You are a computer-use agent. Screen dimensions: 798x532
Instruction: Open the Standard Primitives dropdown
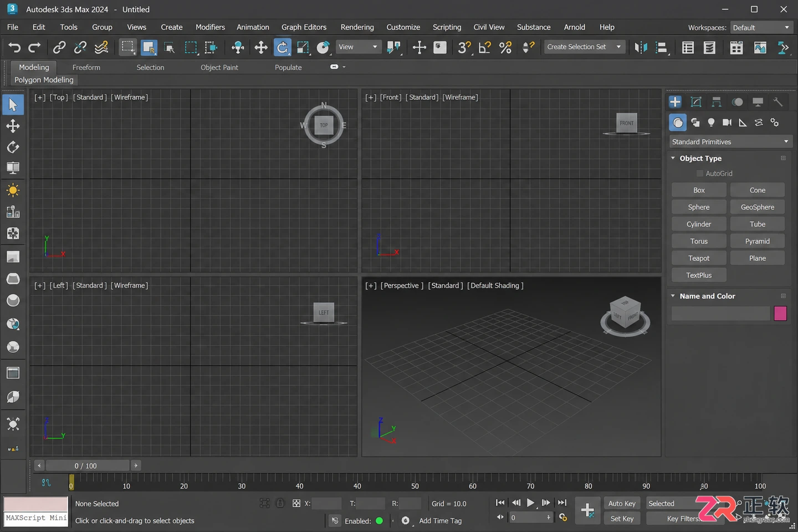tap(730, 142)
